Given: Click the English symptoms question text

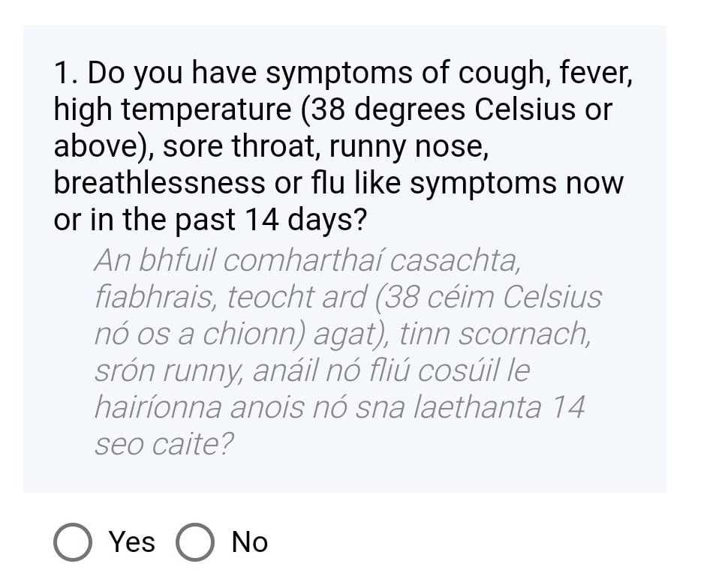Looking at the screenshot, I should click(343, 146).
